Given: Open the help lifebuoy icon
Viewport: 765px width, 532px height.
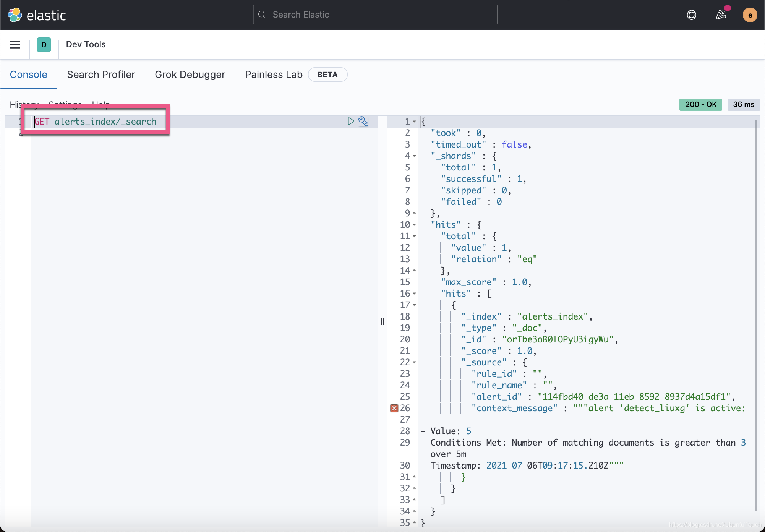Looking at the screenshot, I should [691, 15].
